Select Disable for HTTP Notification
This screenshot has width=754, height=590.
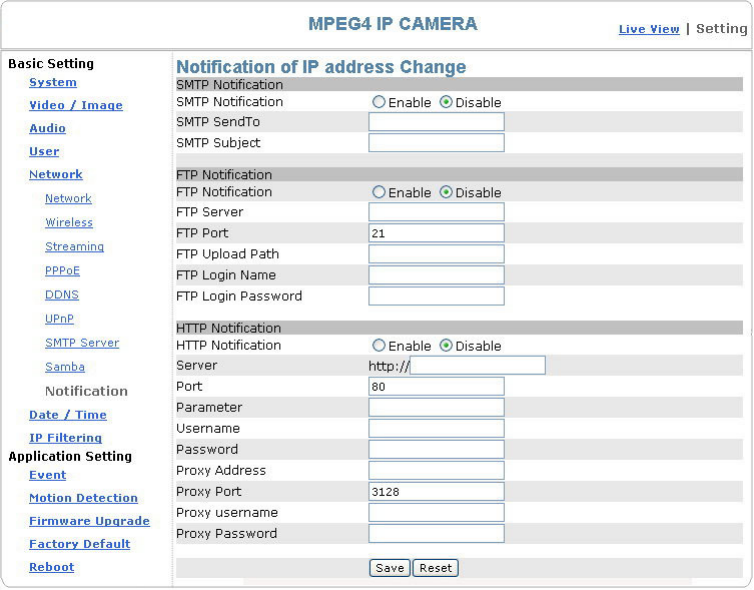[446, 345]
